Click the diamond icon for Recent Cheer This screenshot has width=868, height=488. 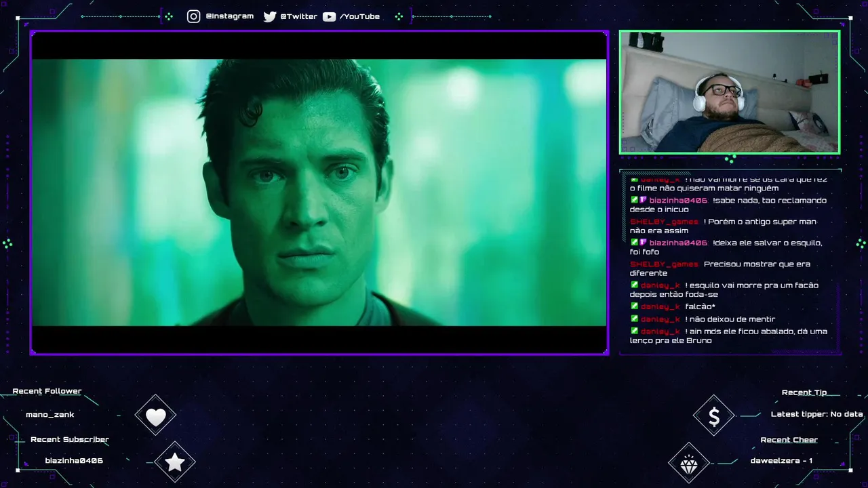click(x=689, y=464)
